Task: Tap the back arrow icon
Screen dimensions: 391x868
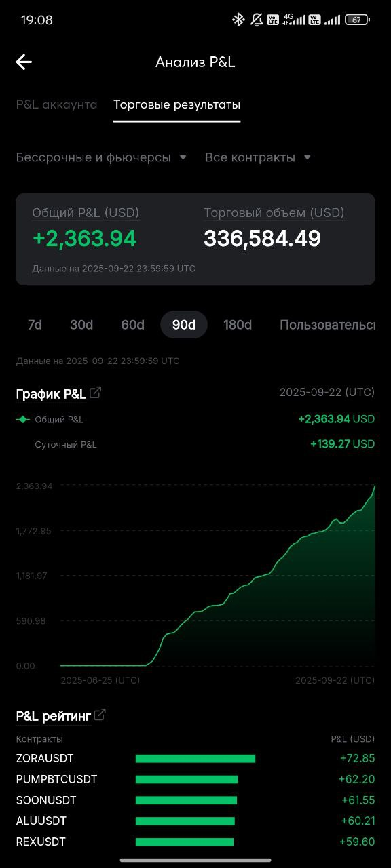Action: click(24, 62)
